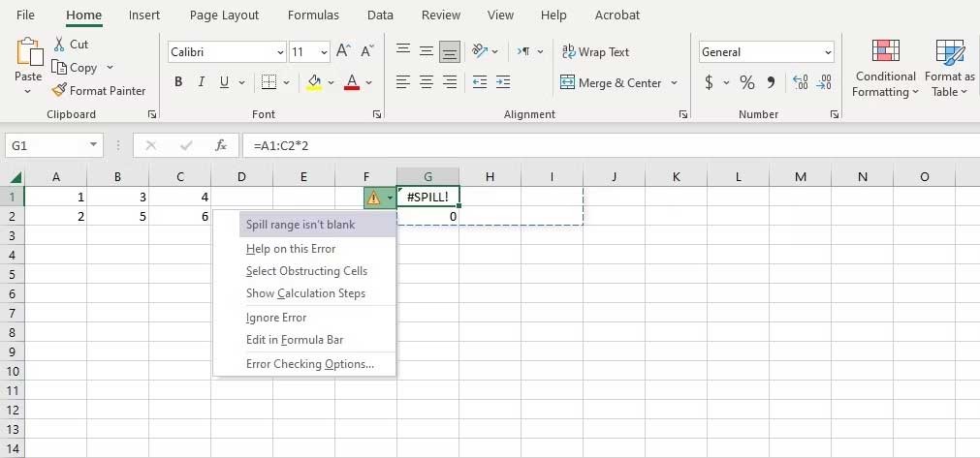Viewport: 980px width, 458px height.
Task: Cut the selection with scissors icon
Action: (x=59, y=45)
